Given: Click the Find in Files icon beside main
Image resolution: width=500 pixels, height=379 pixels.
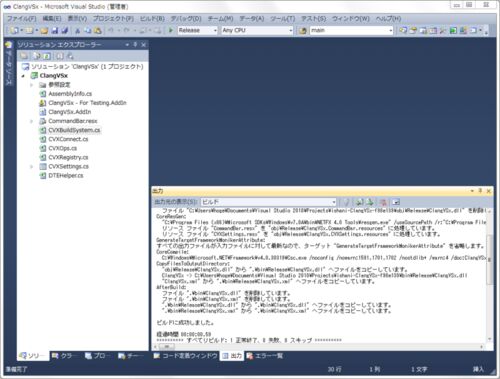Looking at the screenshot, I should 303,31.
